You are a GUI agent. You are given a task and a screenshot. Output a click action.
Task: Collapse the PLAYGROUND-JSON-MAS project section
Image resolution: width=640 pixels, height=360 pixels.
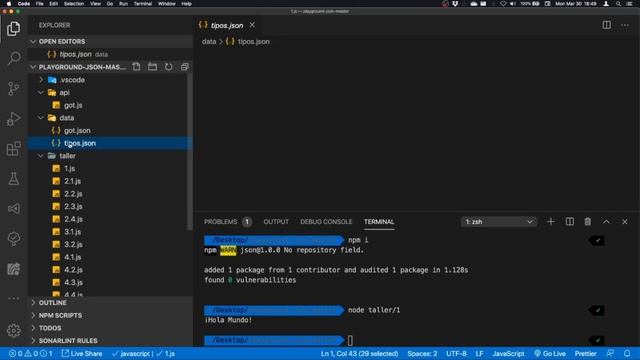[33, 67]
